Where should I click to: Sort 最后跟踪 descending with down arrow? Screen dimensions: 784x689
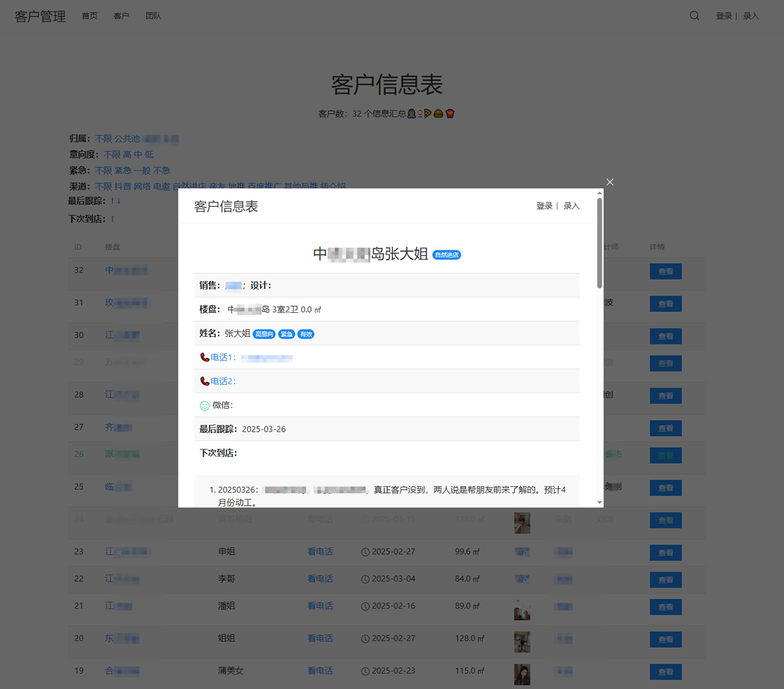pyautogui.click(x=119, y=201)
